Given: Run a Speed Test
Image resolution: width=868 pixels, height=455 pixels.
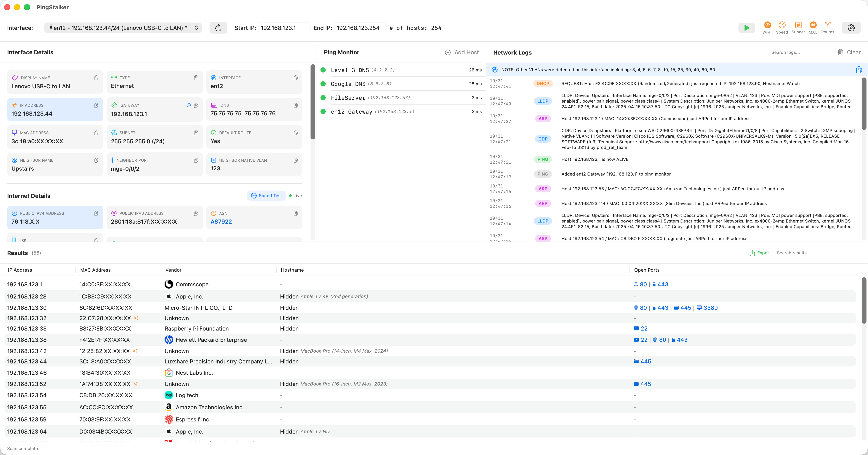Looking at the screenshot, I should [266, 195].
